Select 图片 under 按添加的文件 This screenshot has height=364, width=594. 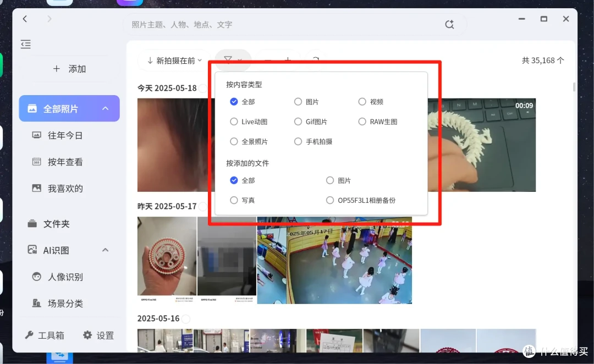[x=330, y=180]
